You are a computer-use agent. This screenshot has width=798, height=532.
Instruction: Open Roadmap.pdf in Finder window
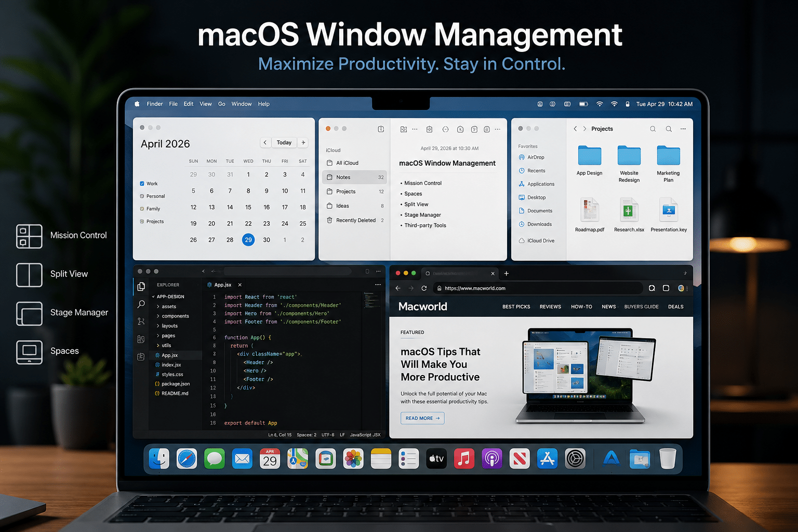(590, 215)
